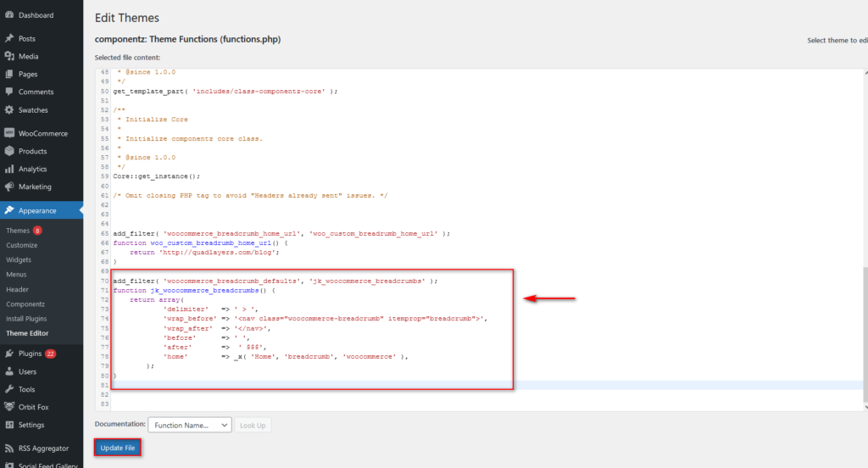Expand the Function Name documentation dropdown
Screen dimensions: 868x468
point(190,425)
